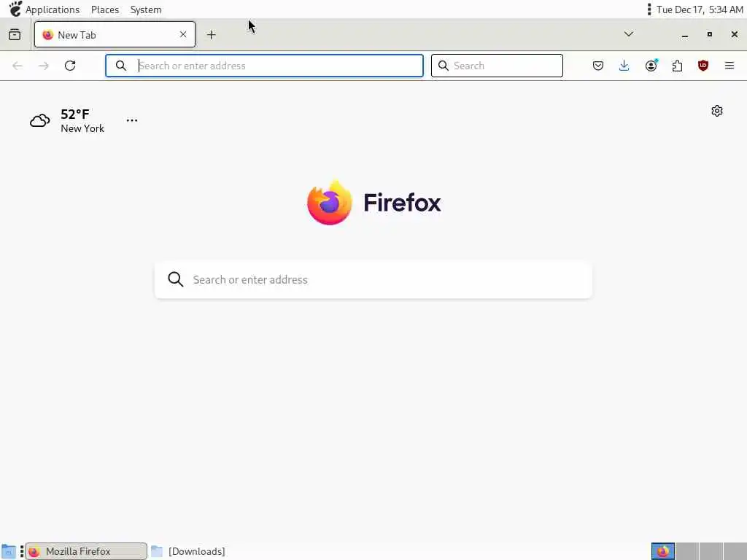The image size is (747, 560).
Task: Open the Extensions puzzle icon
Action: click(x=677, y=66)
